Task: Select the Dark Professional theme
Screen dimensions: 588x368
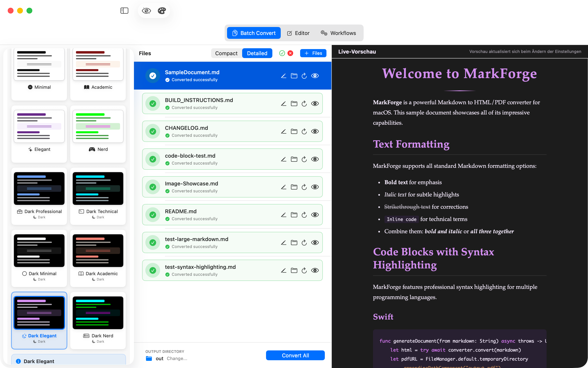Action: (39, 196)
